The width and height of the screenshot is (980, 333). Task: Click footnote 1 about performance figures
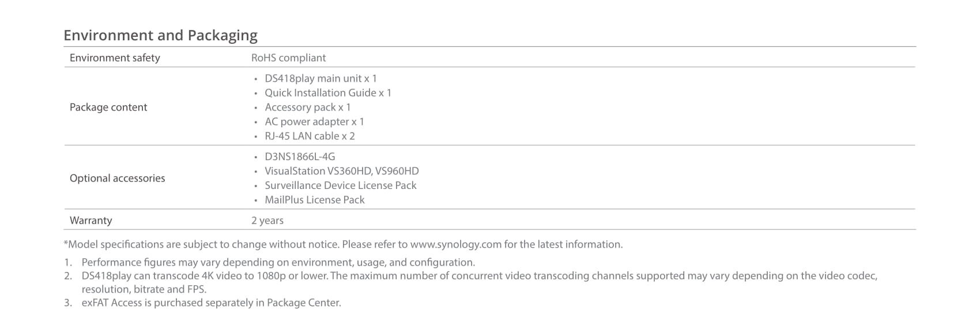click(x=270, y=262)
